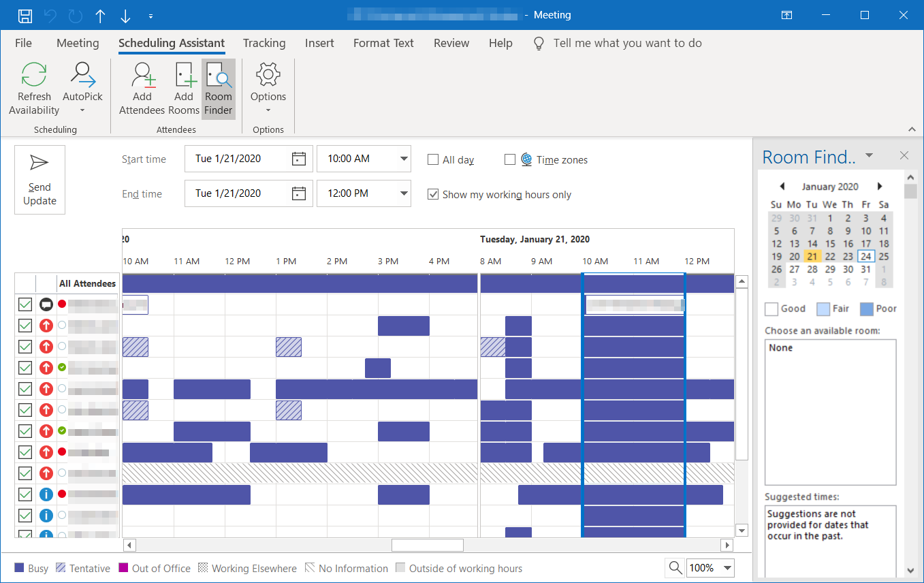The image size is (924, 583).
Task: Switch to the Tracking tab
Action: (x=264, y=43)
